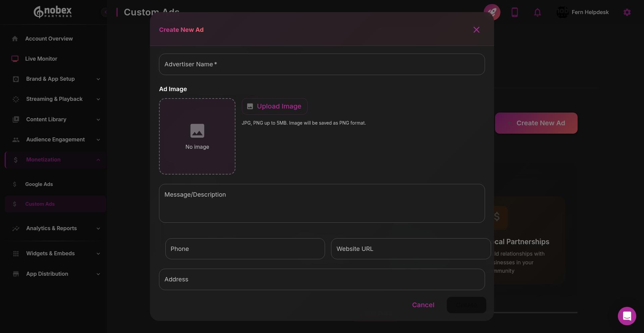Click the rocket icon in the top bar
This screenshot has width=644, height=333.
[x=492, y=12]
